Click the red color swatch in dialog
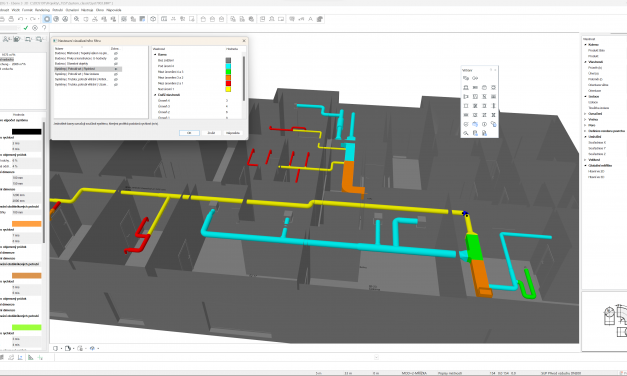The height and width of the screenshot is (376, 627). click(228, 83)
